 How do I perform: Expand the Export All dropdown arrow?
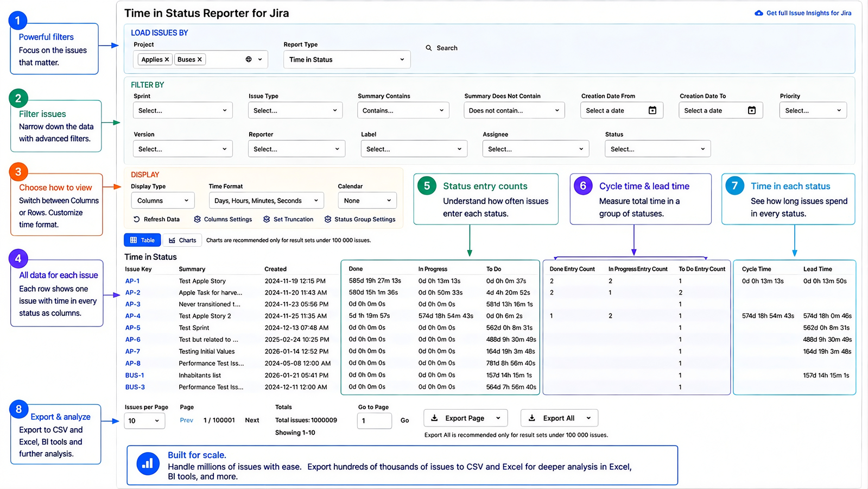click(x=588, y=418)
